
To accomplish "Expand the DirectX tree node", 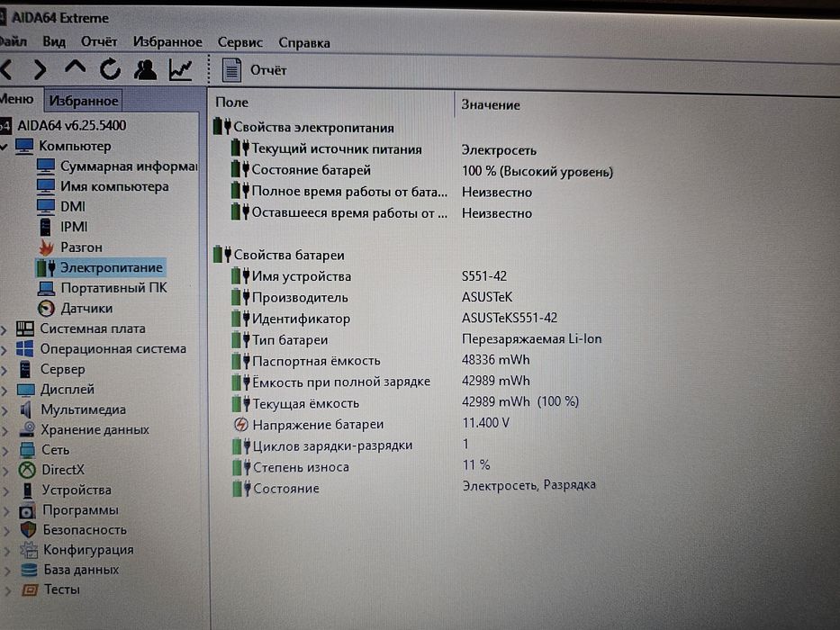I will tap(6, 471).
